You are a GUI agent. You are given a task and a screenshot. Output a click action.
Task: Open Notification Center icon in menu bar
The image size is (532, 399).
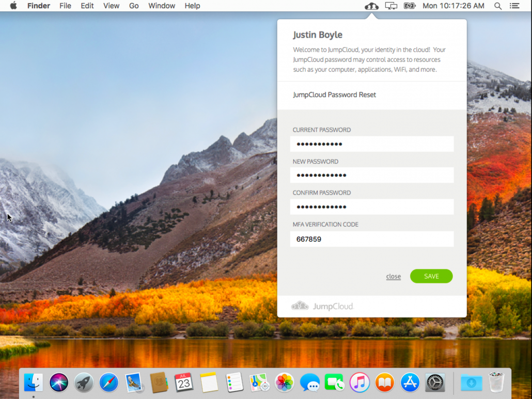(514, 6)
